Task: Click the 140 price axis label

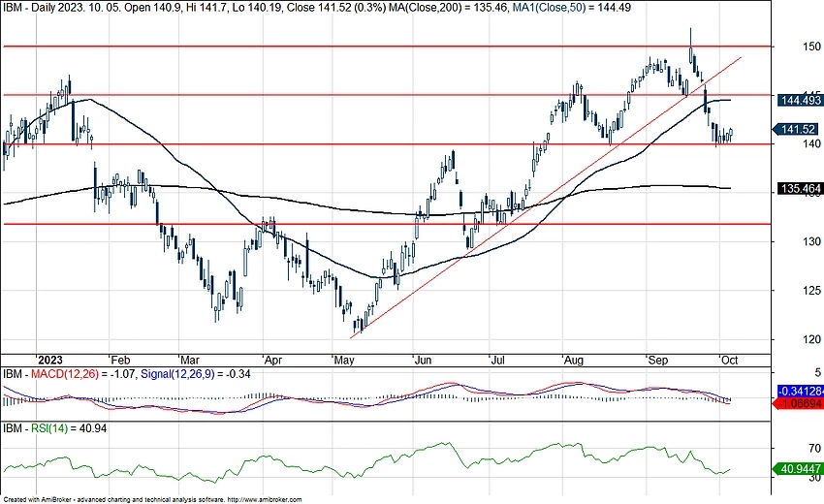Action: (811, 143)
